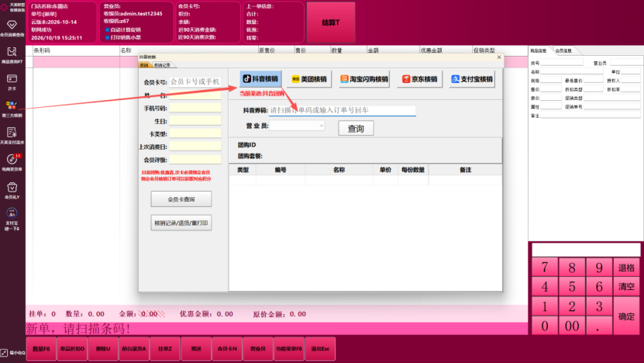
Task: Click keypad digit 8
Action: point(572,268)
